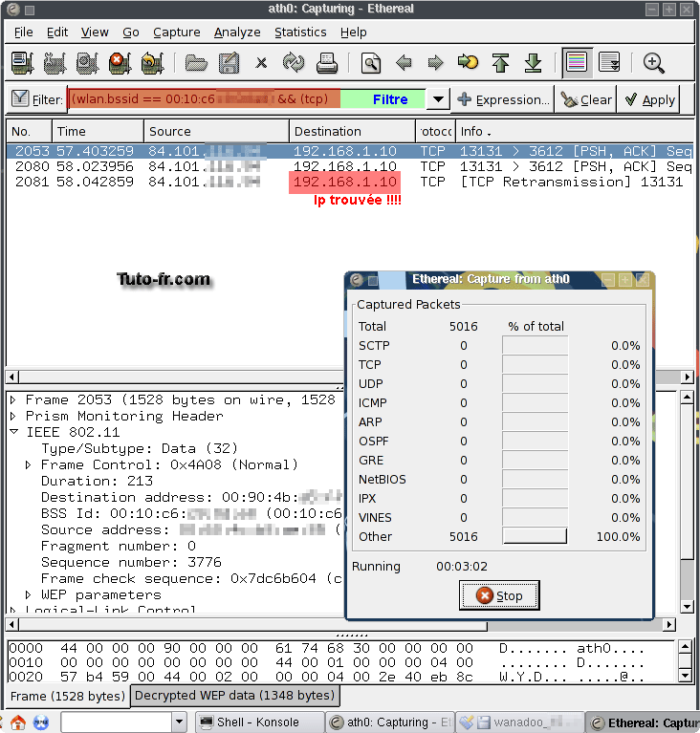
Task: Expand Prism Monitoring Header node
Action: (x=13, y=416)
